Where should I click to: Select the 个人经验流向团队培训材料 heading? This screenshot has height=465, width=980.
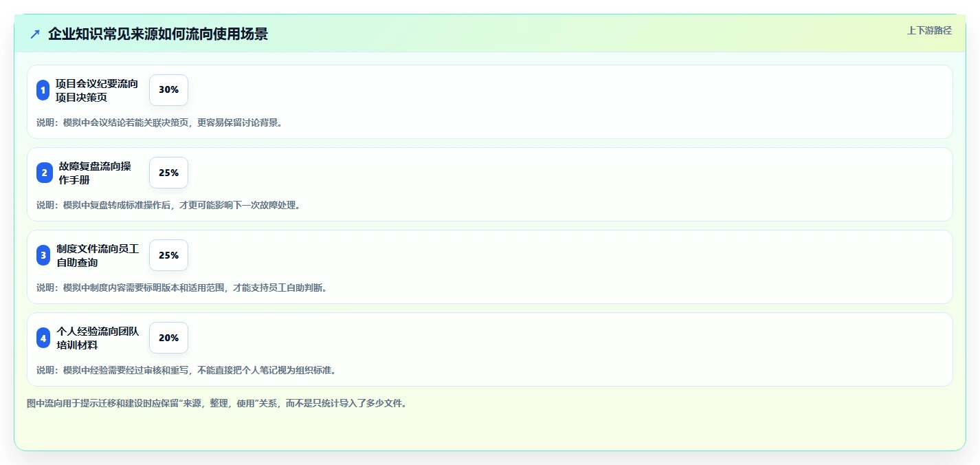98,338
